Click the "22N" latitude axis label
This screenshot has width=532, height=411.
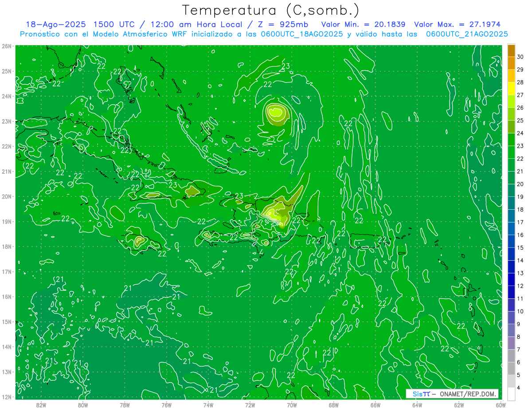pyautogui.click(x=7, y=146)
